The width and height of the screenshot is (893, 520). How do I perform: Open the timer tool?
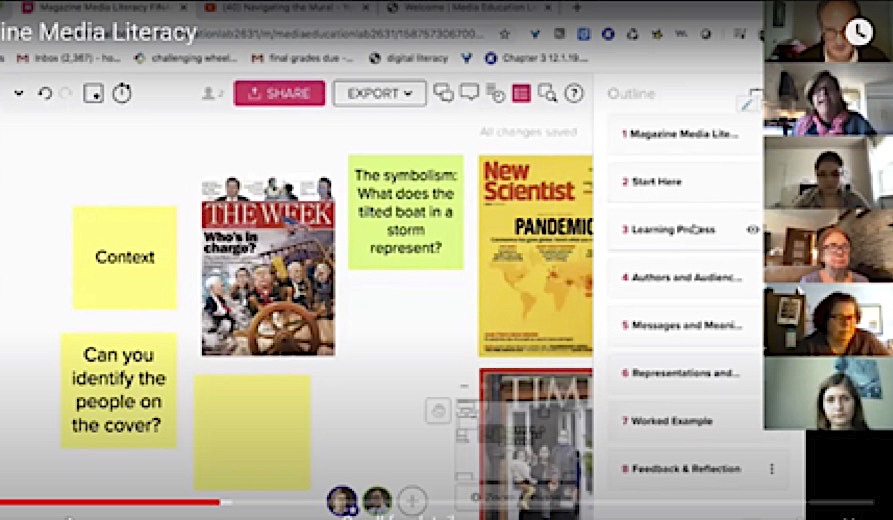click(x=122, y=93)
